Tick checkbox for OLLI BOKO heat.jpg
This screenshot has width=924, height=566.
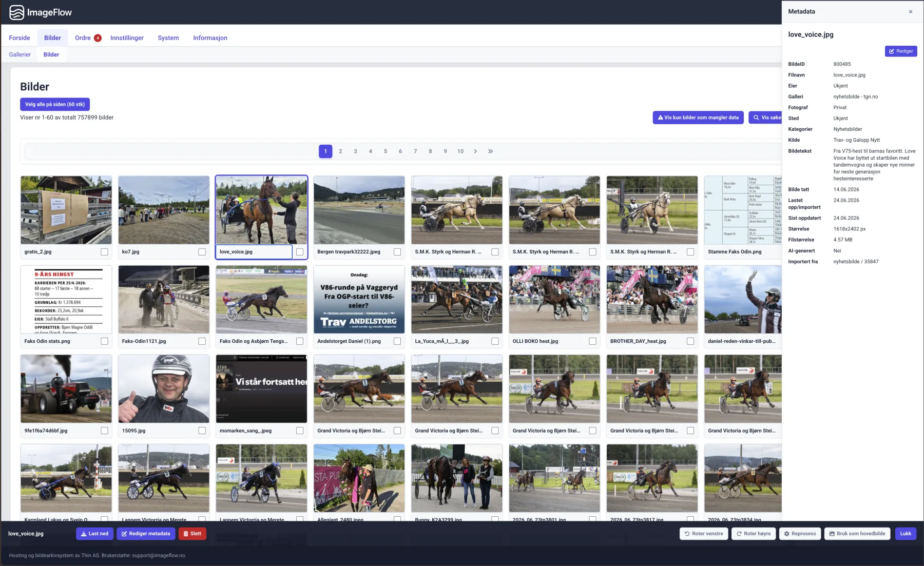pos(592,341)
